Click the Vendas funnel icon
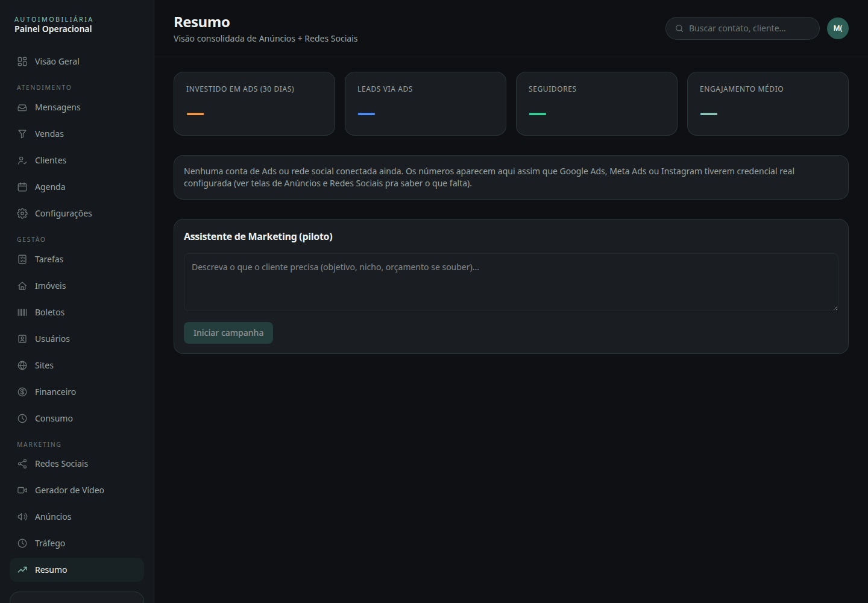 [22, 134]
